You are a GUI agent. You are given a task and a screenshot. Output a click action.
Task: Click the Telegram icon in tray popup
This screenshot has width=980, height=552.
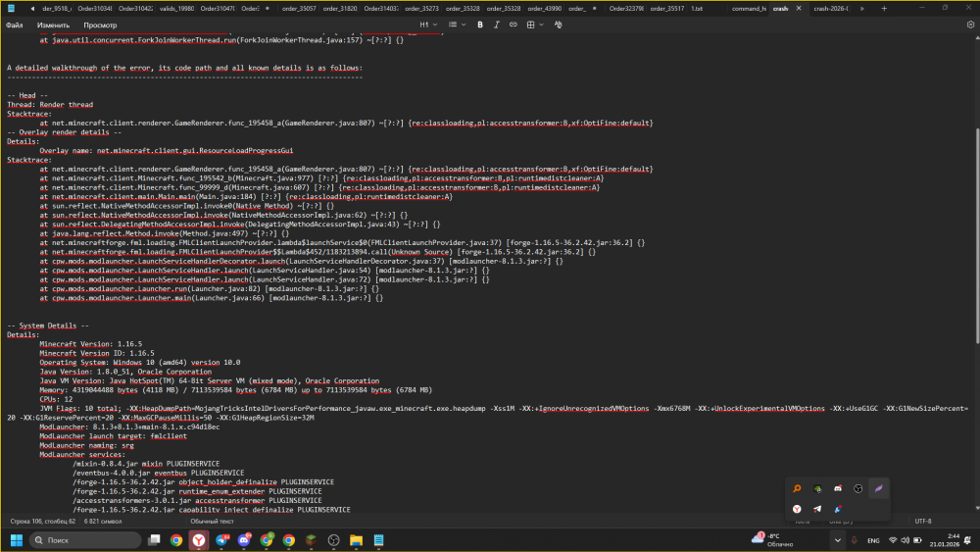[817, 509]
